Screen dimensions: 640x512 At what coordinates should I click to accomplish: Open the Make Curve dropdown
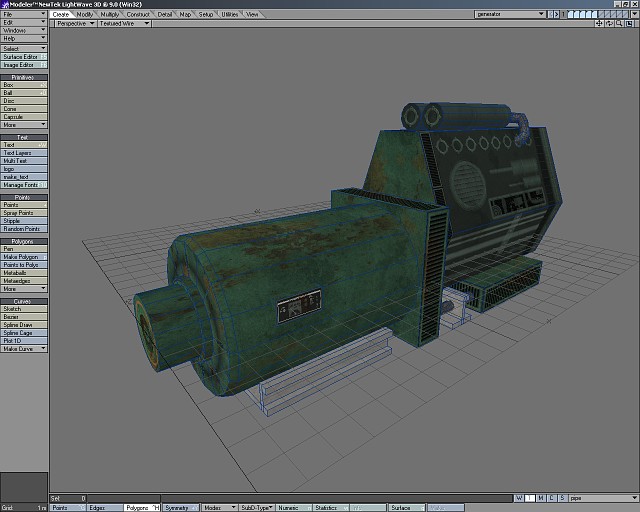tap(24, 349)
